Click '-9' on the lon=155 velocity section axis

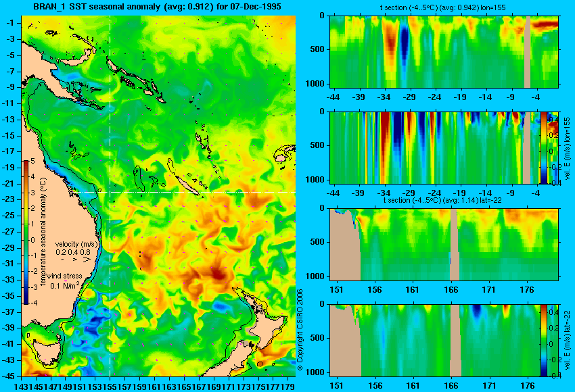[x=511, y=193]
